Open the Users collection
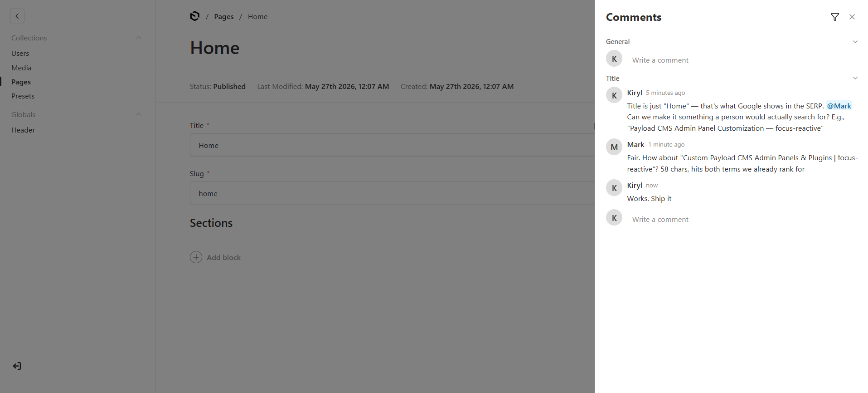The height and width of the screenshot is (393, 868). pyautogui.click(x=20, y=53)
